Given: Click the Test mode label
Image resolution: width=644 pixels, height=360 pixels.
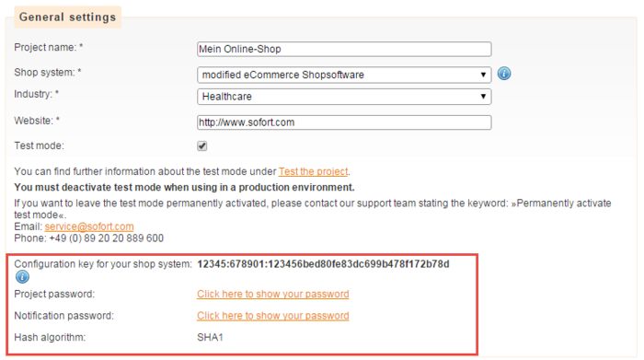Looking at the screenshot, I should (x=39, y=145).
